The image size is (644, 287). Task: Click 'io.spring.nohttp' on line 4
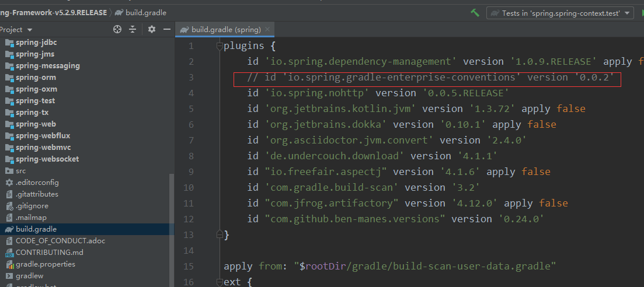(317, 93)
